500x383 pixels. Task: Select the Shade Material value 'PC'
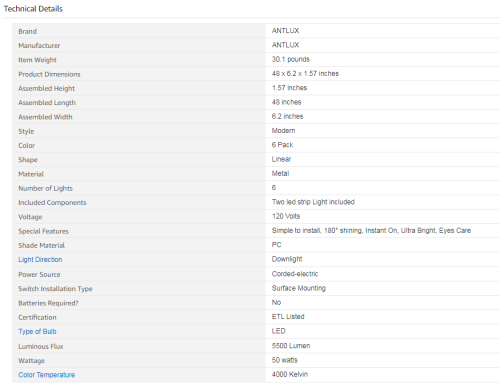pyautogui.click(x=276, y=245)
